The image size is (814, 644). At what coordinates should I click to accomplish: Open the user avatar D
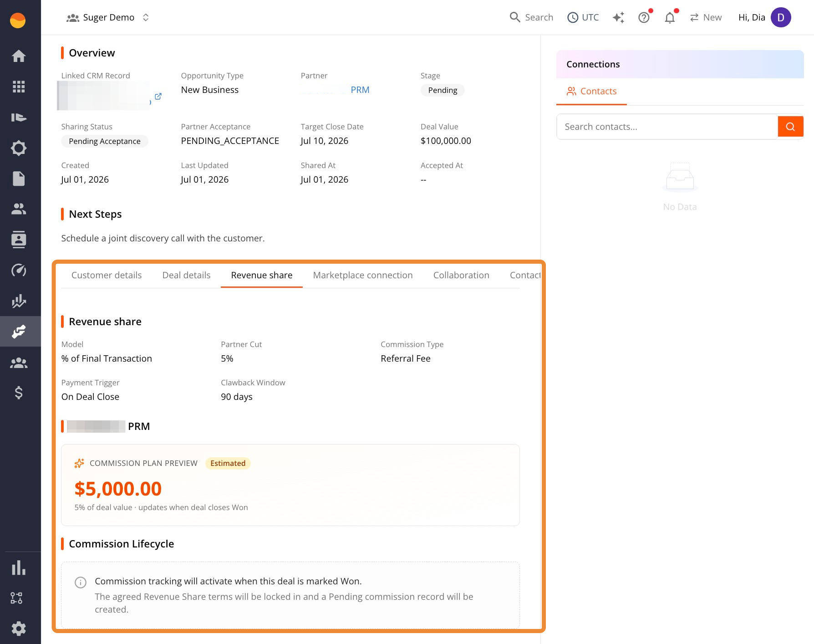click(781, 17)
